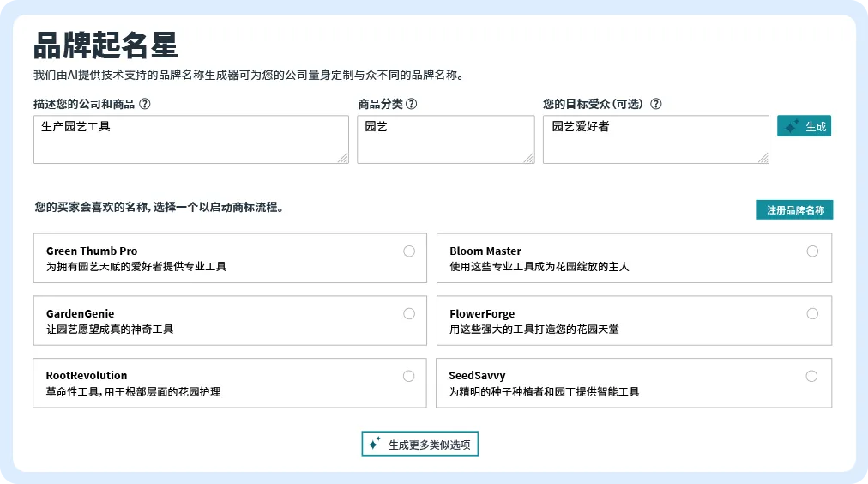The image size is (868, 484).
Task: 点击商品分类文本框右下角的调整手柄
Action: point(528,158)
